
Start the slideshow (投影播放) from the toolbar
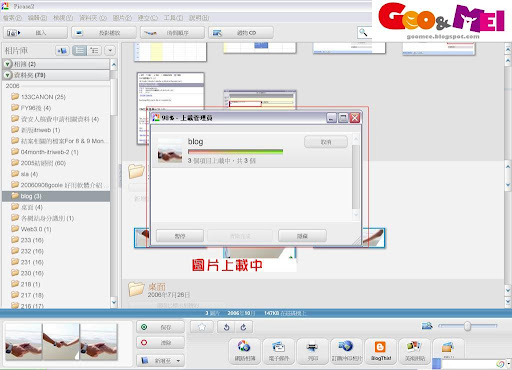(104, 33)
